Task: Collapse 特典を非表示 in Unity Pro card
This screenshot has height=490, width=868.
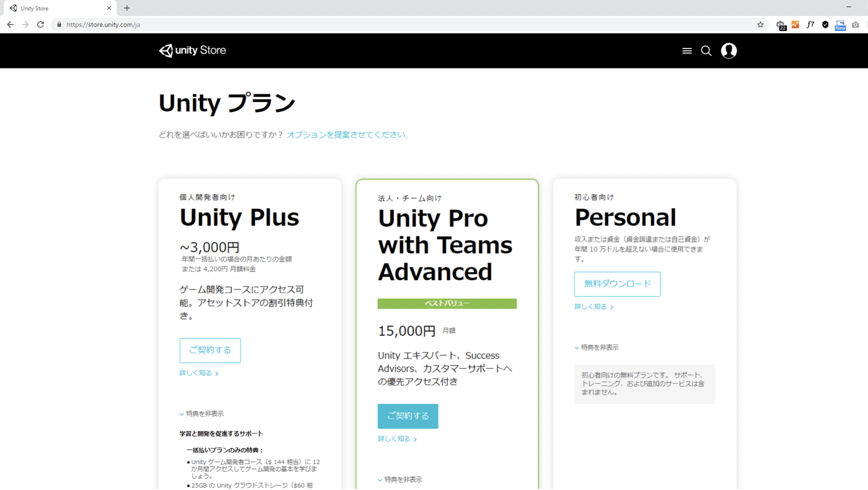Action: pyautogui.click(x=400, y=480)
